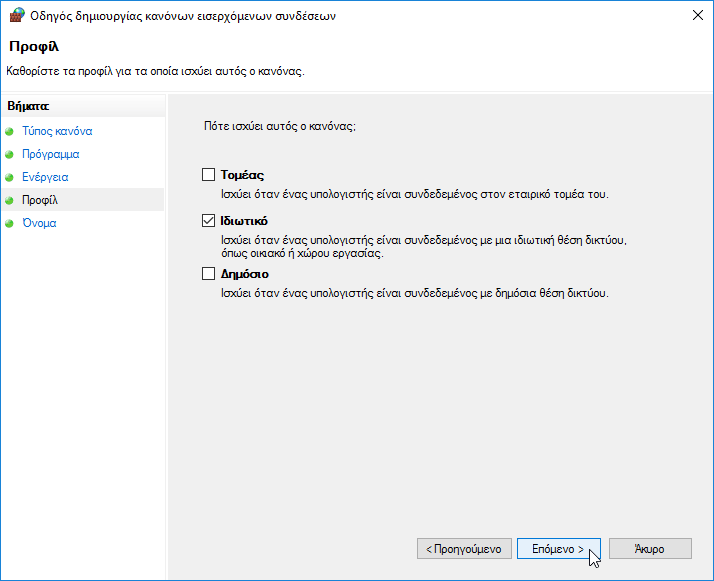Uncheck the Ιδιωτικό profile checkbox
This screenshot has width=714, height=581.
coord(208,220)
